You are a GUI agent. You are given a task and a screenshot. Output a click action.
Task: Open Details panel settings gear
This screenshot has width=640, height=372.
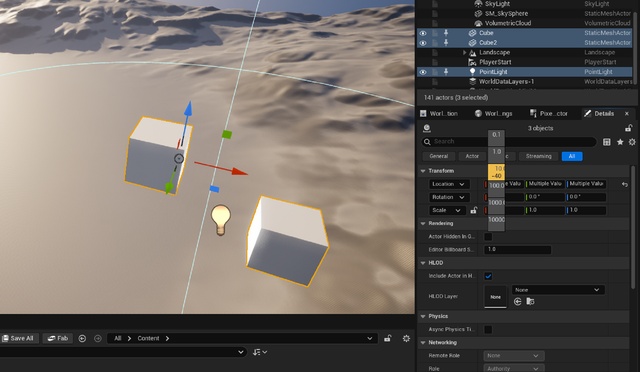(x=632, y=142)
